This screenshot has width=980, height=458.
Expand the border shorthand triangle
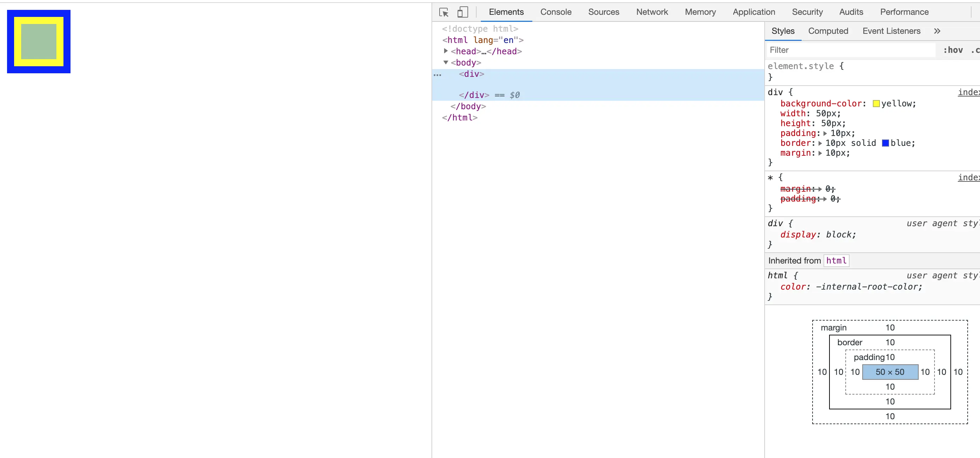[820, 143]
